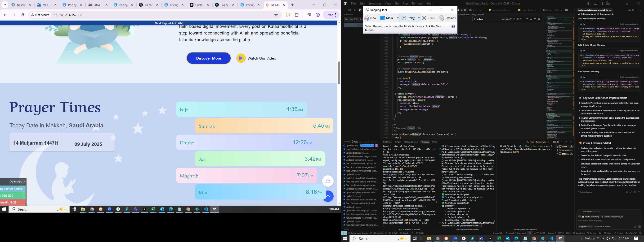
Task: Toggle Match Case in find widget
Action: point(503,19)
